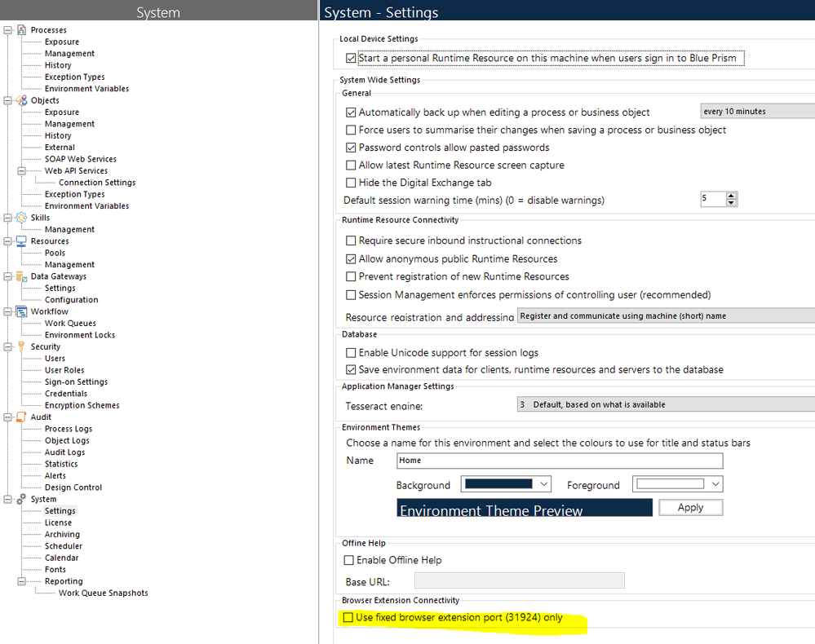
Task: Click the Workflow icon
Action: [21, 311]
